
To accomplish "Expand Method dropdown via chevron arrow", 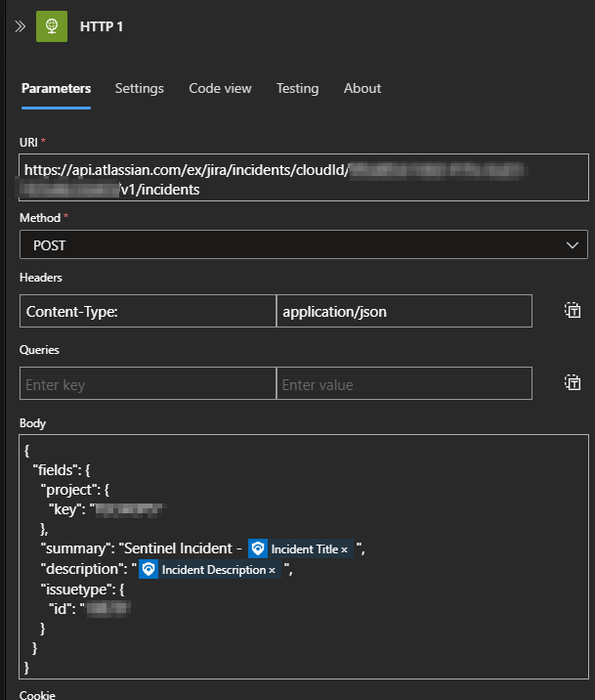I will [573, 245].
